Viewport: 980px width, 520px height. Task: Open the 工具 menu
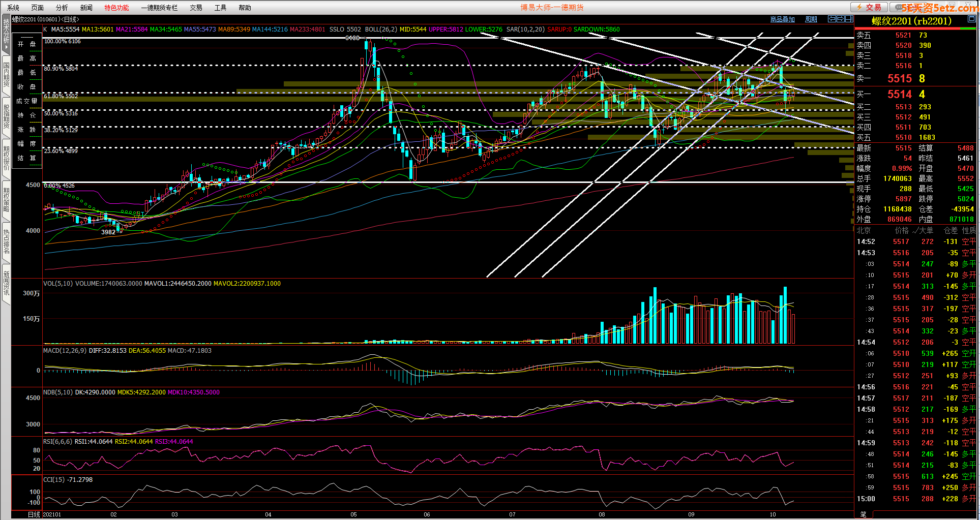[221, 8]
